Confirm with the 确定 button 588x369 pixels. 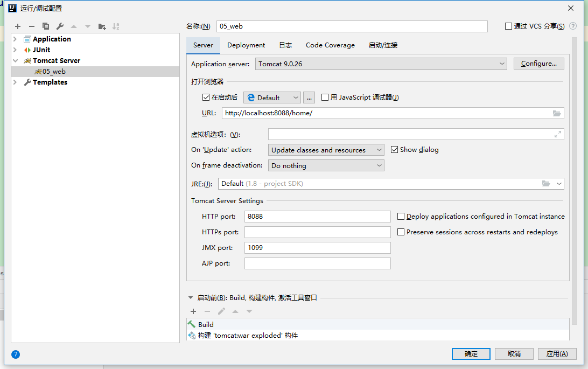click(x=471, y=354)
